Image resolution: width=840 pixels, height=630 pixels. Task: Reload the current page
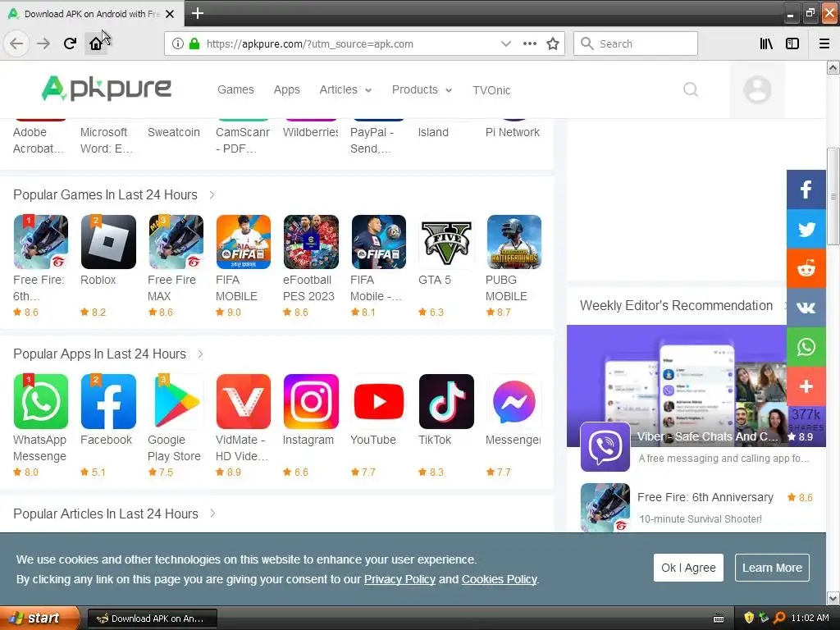[70, 43]
